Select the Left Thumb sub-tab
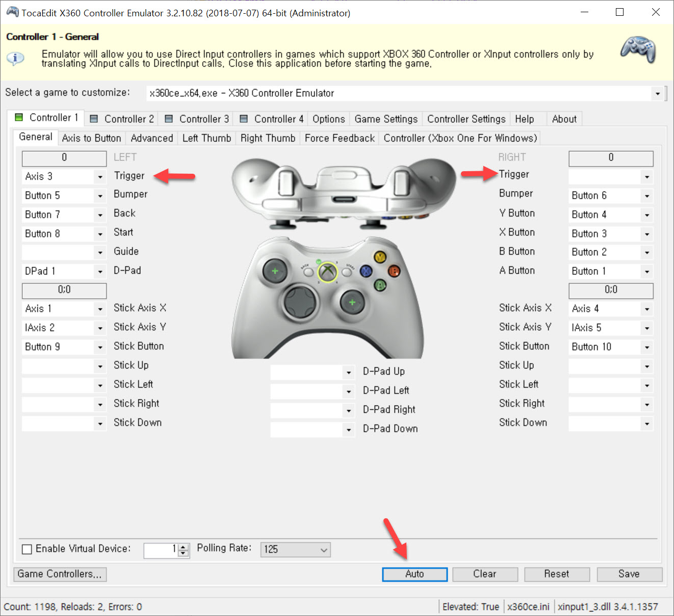 pos(206,138)
